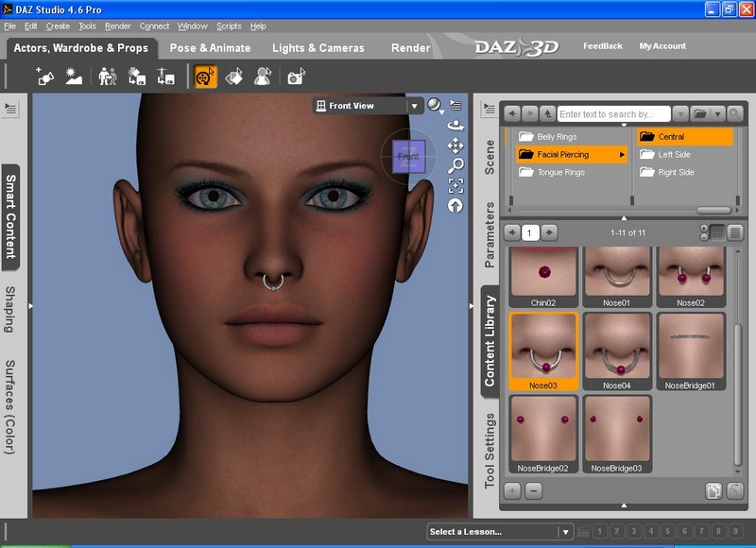Click the zoom magnifier view control
This screenshot has height=548, width=756.
(455, 165)
